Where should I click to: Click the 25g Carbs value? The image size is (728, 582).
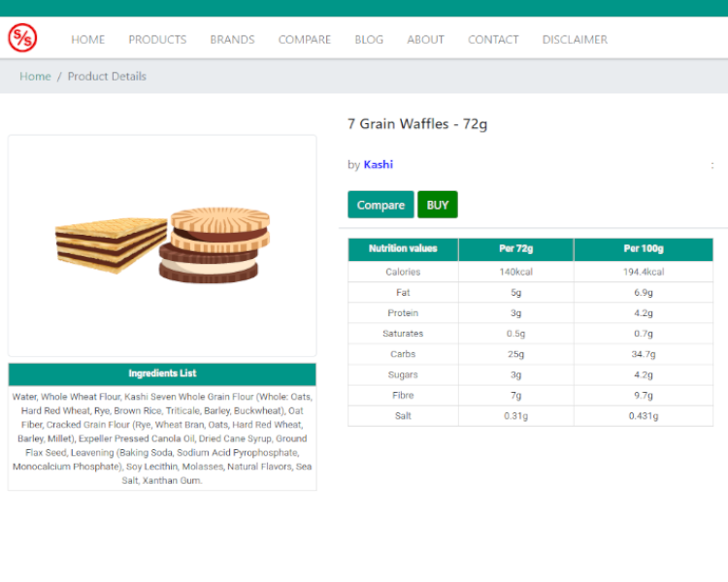coord(515,355)
